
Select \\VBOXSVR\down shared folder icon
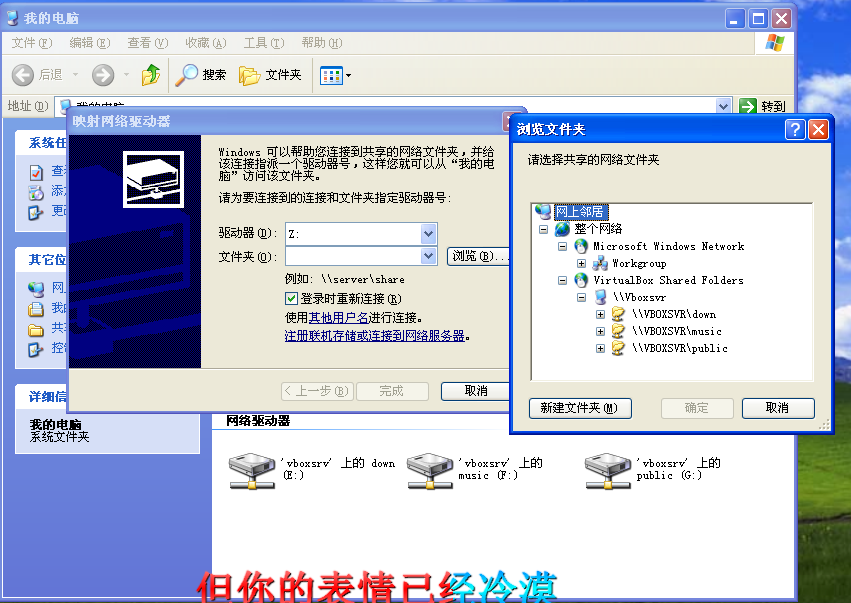(x=618, y=314)
